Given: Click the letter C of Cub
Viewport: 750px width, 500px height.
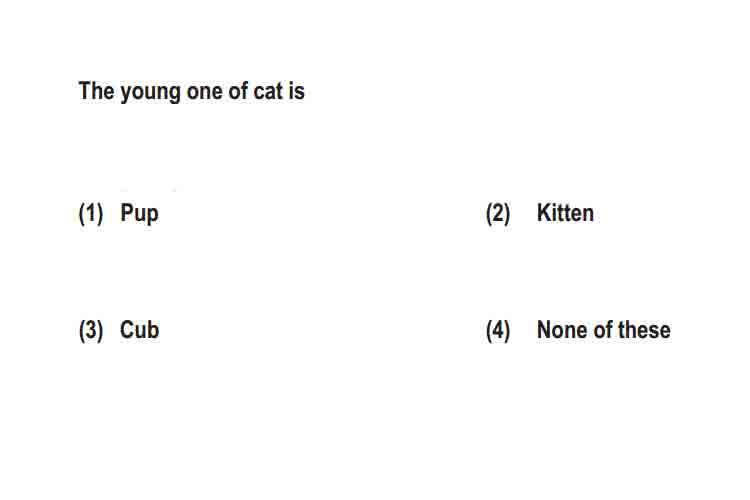Looking at the screenshot, I should 127,330.
